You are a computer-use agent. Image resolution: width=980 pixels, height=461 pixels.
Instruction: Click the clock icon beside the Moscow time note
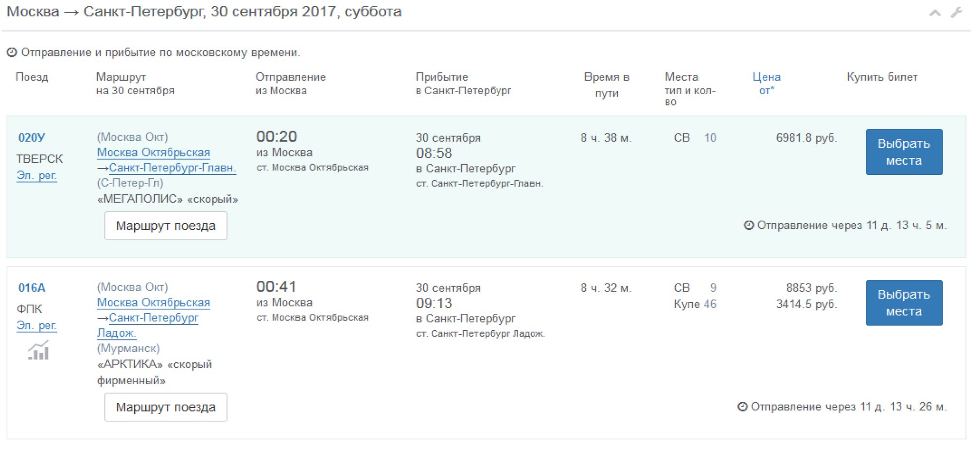pos(12,52)
